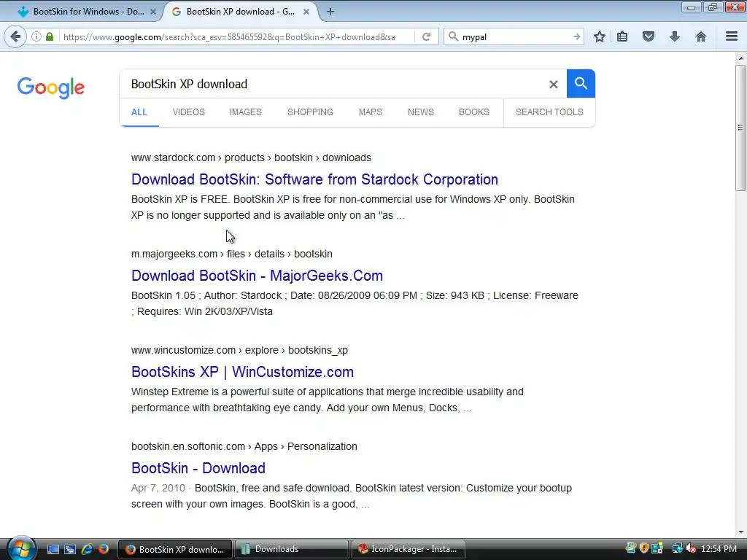747x560 pixels.
Task: Submit mypal search with the arrow icon
Action: click(x=576, y=36)
